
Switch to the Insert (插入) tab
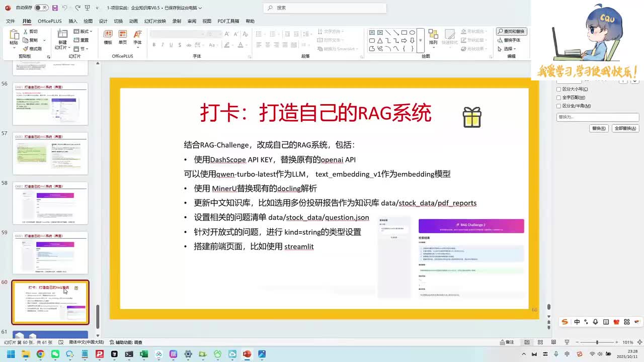(x=73, y=21)
